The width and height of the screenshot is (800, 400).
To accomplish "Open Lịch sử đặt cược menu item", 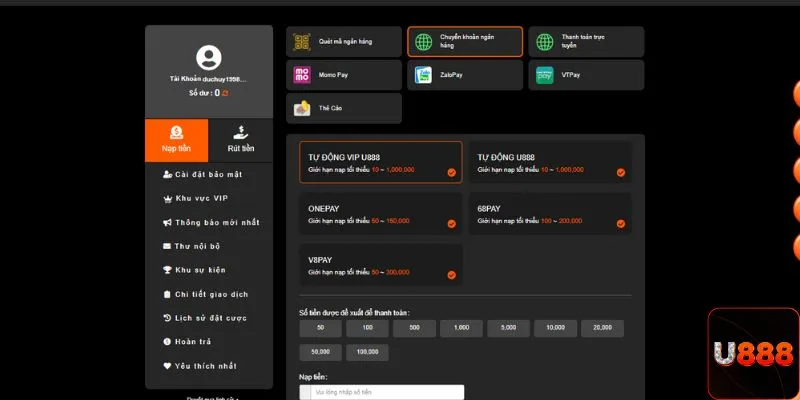I will point(209,318).
